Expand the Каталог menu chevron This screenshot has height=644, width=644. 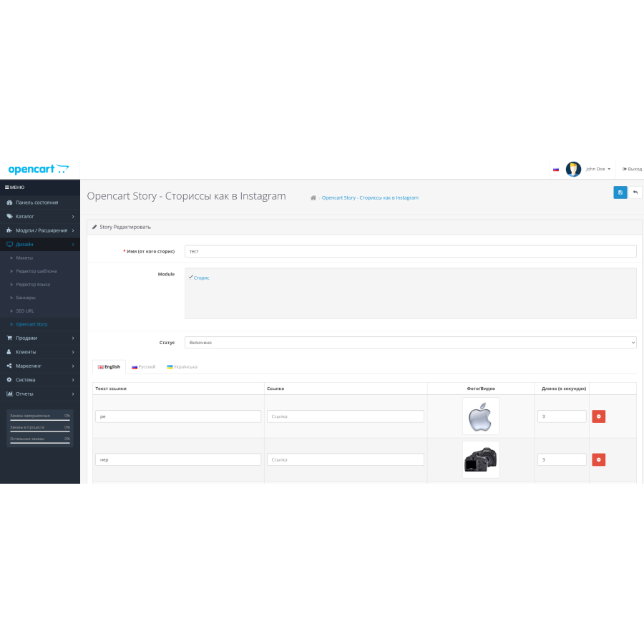[73, 216]
